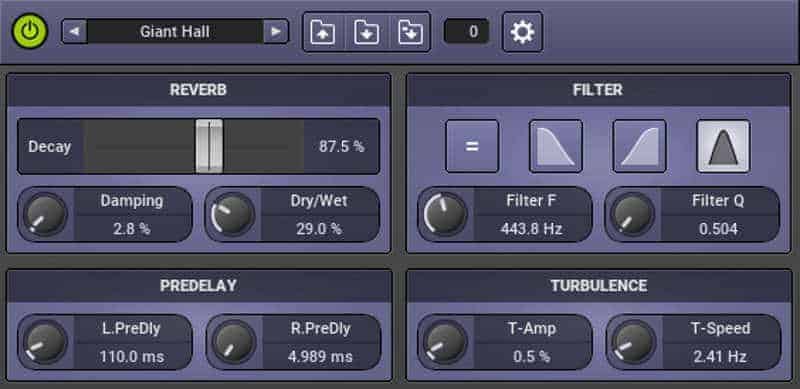Click the Decay slider handle
Image resolution: width=800 pixels, height=389 pixels.
point(209,147)
